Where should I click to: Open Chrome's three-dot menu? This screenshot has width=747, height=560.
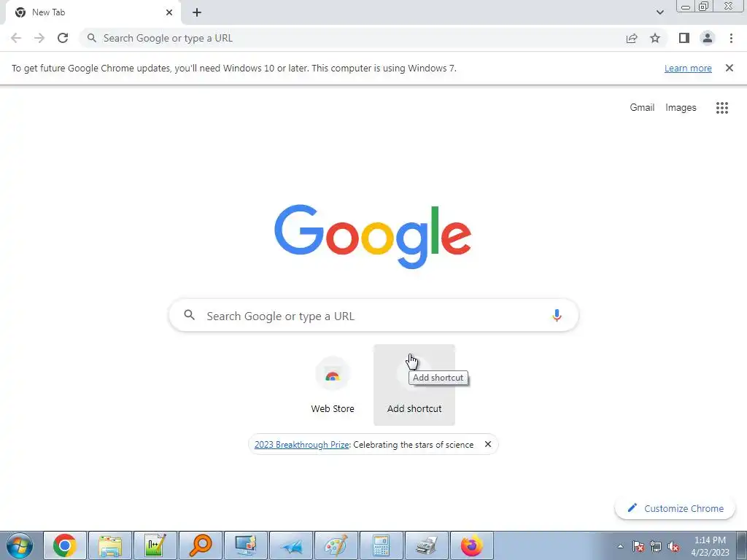point(731,38)
